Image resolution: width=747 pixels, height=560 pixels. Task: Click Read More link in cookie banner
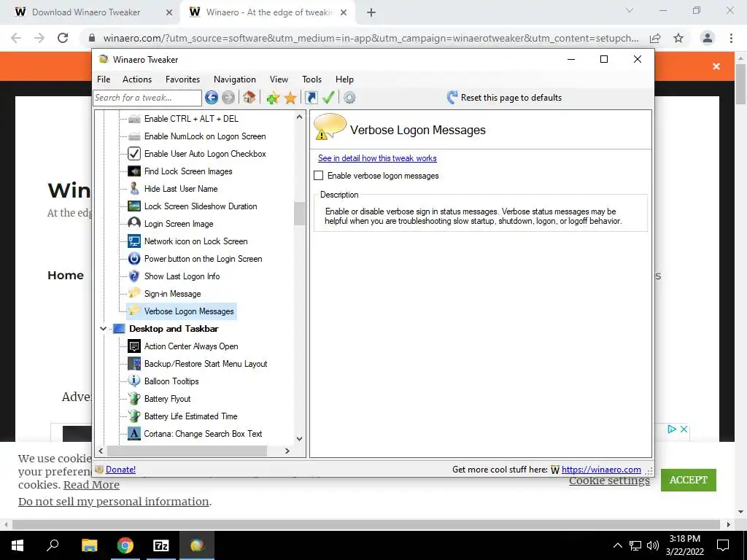coord(91,485)
